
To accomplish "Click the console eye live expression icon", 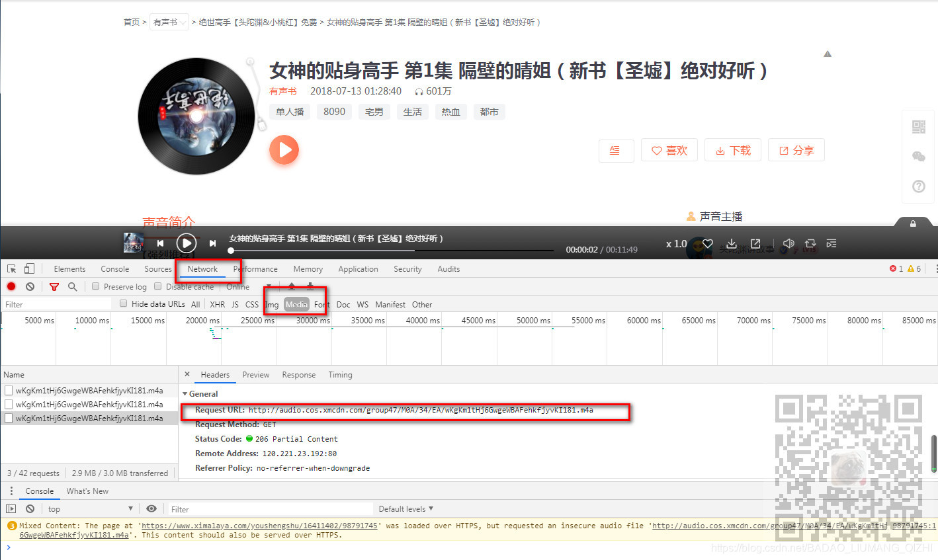I will click(151, 508).
